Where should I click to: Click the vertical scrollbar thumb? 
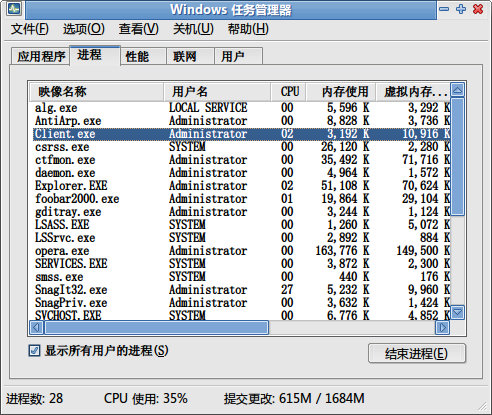(x=457, y=157)
